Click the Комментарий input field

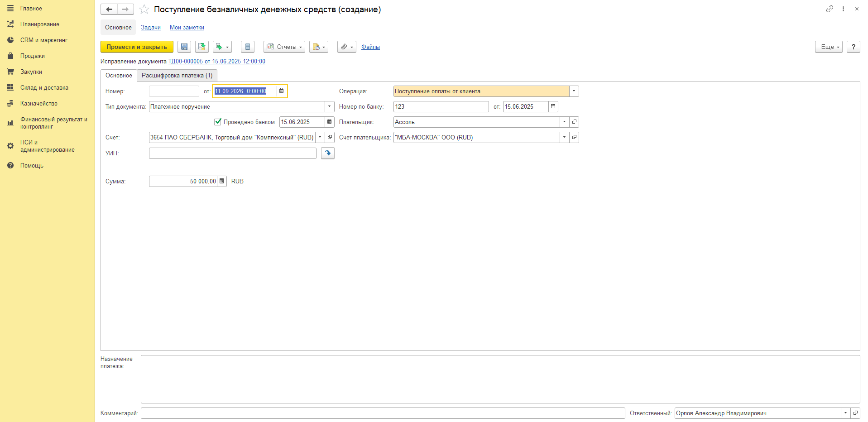[383, 413]
